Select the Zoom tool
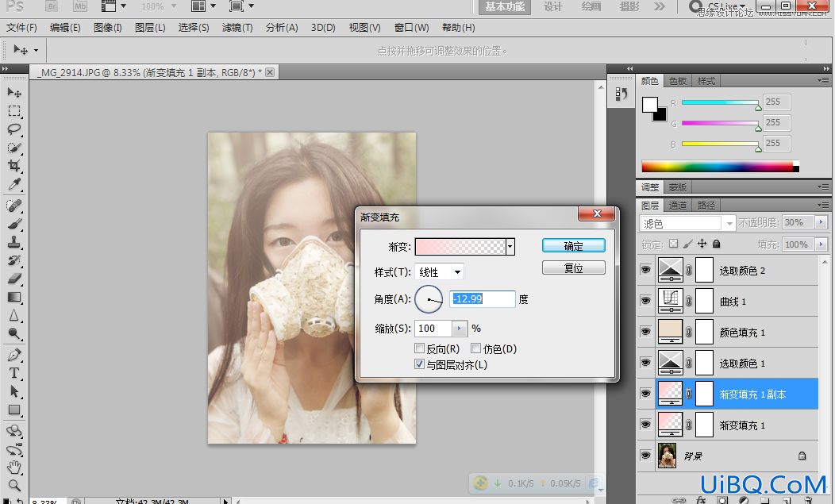The image size is (835, 504). coord(14,486)
